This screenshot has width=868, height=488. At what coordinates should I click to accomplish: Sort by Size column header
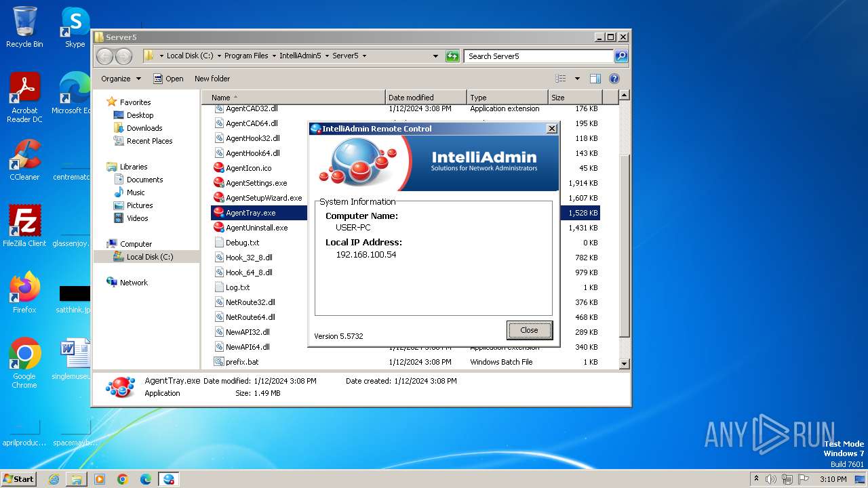pos(576,98)
